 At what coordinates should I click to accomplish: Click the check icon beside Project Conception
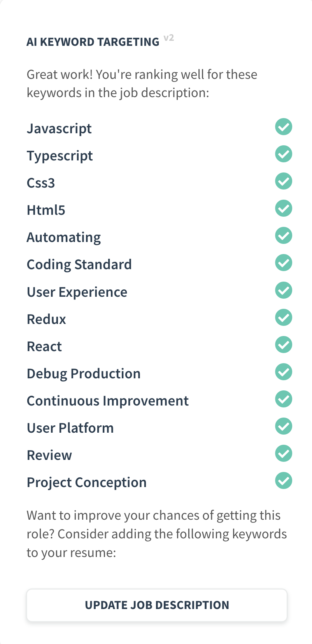[x=284, y=480]
